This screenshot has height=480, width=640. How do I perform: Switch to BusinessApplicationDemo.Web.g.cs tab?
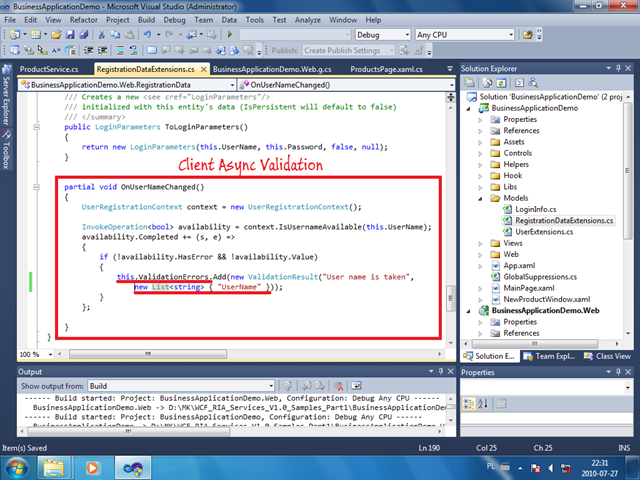272,69
